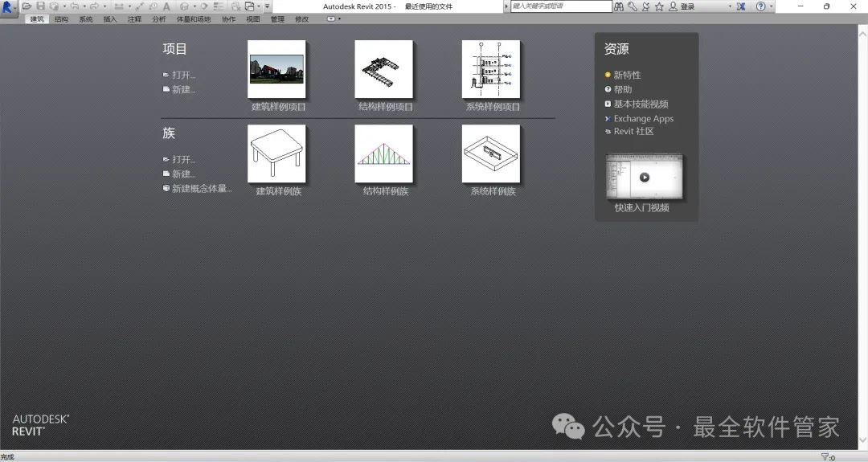This screenshot has height=462, width=868.
Task: Click the Communication Center satellite icon
Action: (x=645, y=6)
